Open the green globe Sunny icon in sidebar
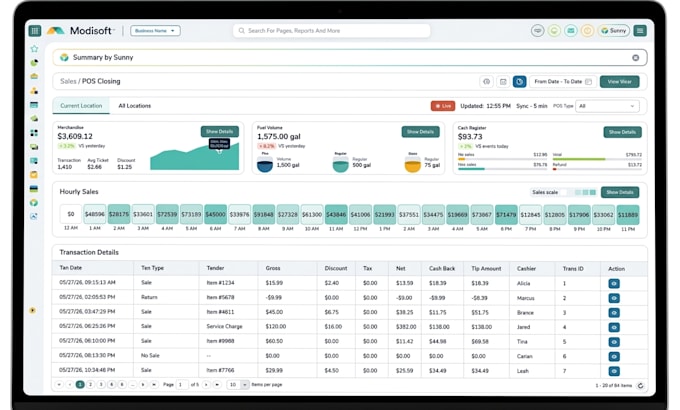Image resolution: width=680 pixels, height=410 pixels. [x=34, y=203]
